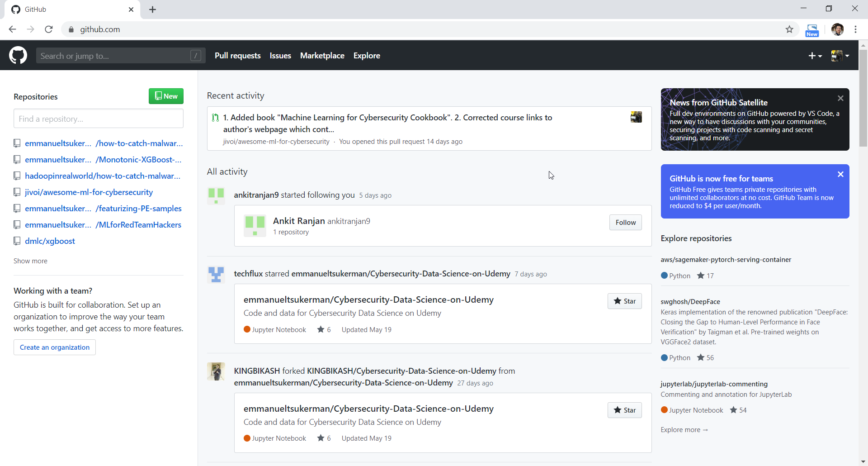The width and height of the screenshot is (868, 466).
Task: Click the scrollbar down arrow
Action: pyautogui.click(x=863, y=461)
